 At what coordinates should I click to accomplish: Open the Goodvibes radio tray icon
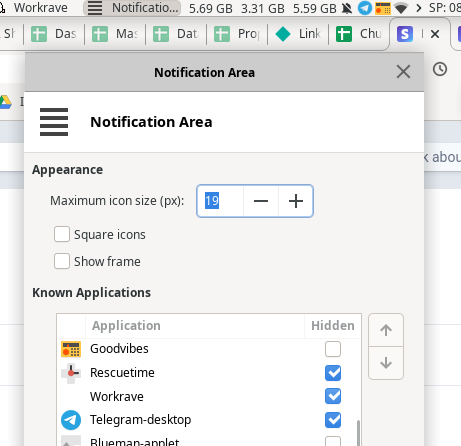(383, 8)
